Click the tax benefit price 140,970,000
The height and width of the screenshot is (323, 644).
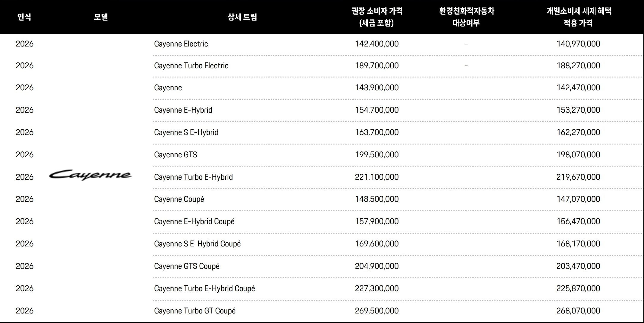point(578,44)
